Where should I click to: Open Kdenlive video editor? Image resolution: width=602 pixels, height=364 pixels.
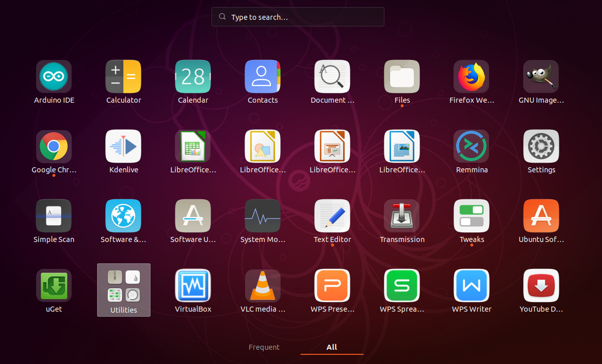[124, 146]
